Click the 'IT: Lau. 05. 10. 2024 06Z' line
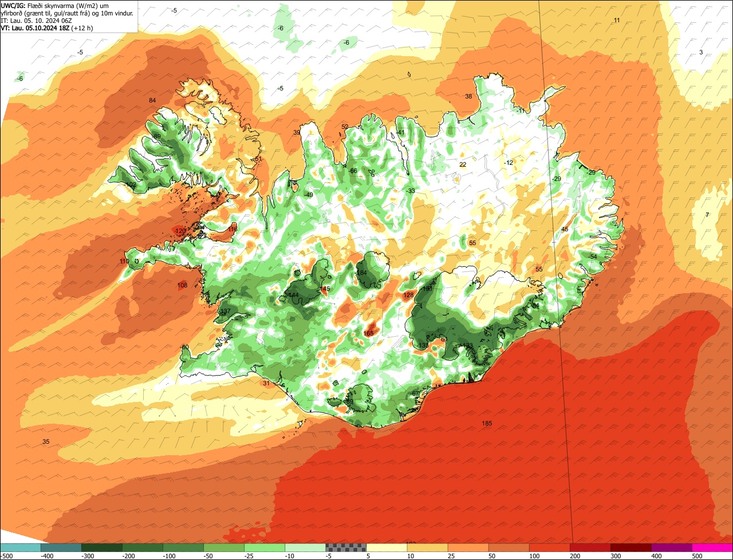The width and height of the screenshot is (733, 560). (37, 20)
